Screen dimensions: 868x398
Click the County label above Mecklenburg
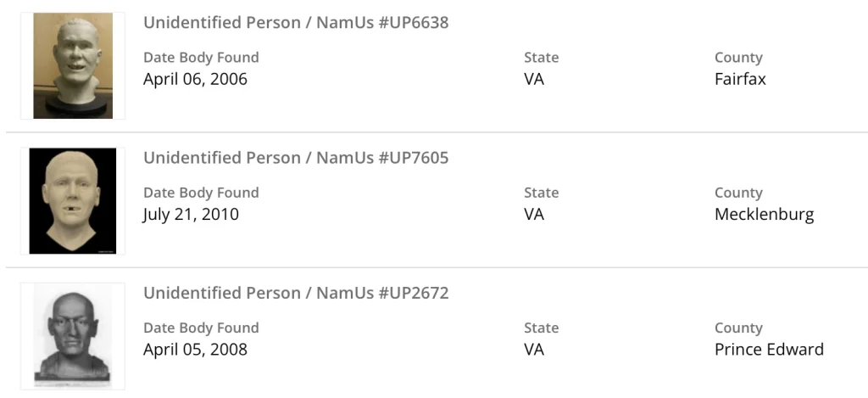coord(738,193)
